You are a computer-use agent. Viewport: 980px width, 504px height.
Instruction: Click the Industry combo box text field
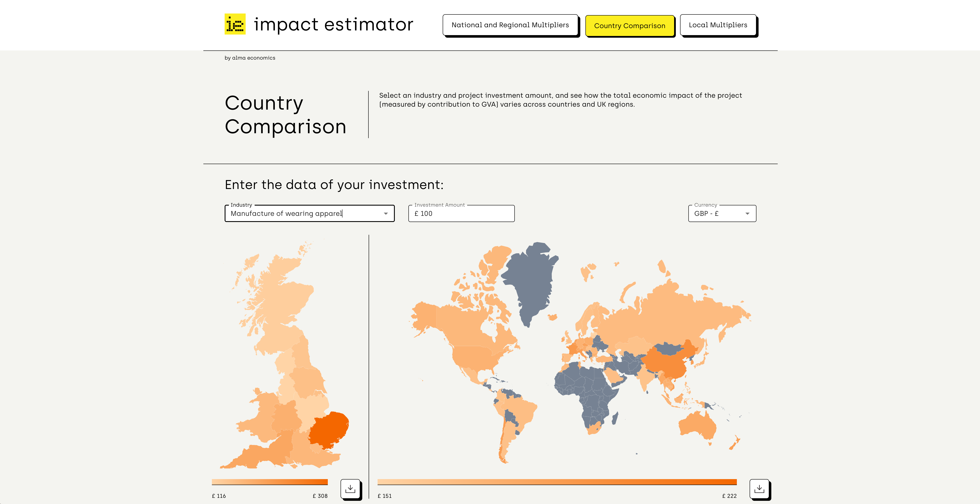304,213
